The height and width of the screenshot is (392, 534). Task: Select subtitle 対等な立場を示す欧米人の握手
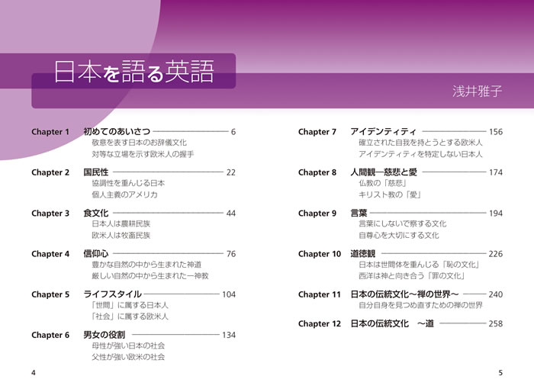click(x=143, y=154)
